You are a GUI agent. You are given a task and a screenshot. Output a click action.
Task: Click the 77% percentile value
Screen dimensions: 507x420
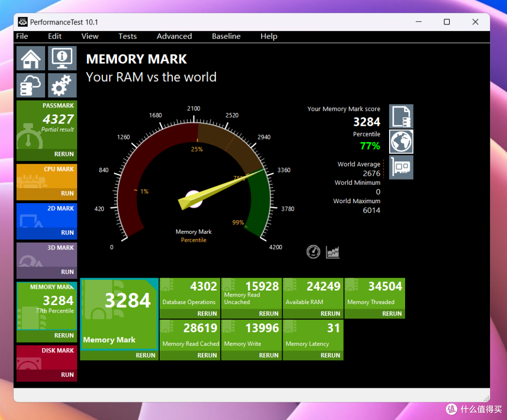370,146
